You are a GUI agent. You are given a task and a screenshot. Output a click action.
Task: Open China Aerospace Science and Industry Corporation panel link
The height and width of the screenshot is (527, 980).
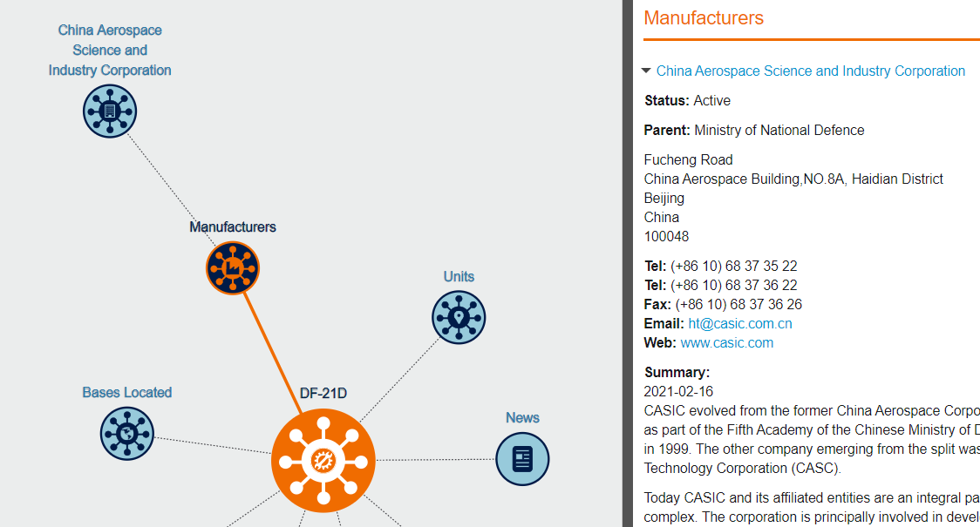point(811,71)
